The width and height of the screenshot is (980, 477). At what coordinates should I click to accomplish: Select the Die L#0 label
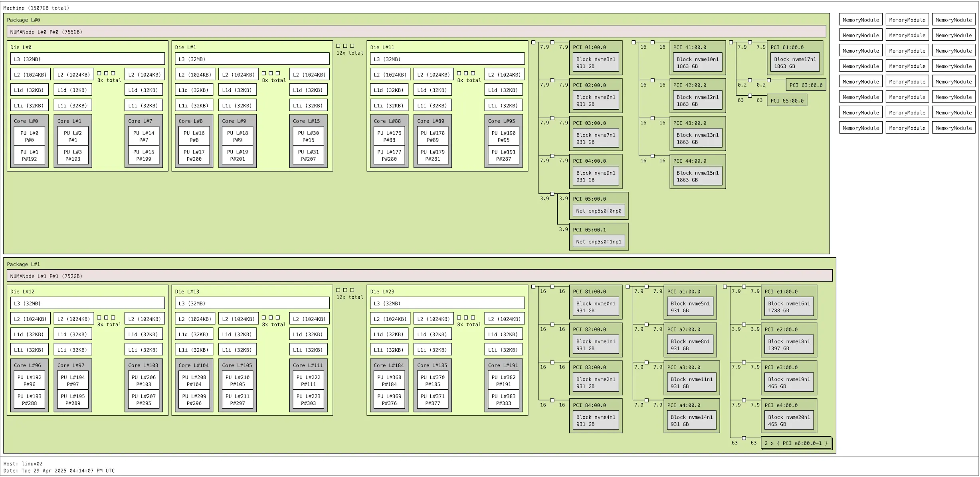tap(21, 47)
